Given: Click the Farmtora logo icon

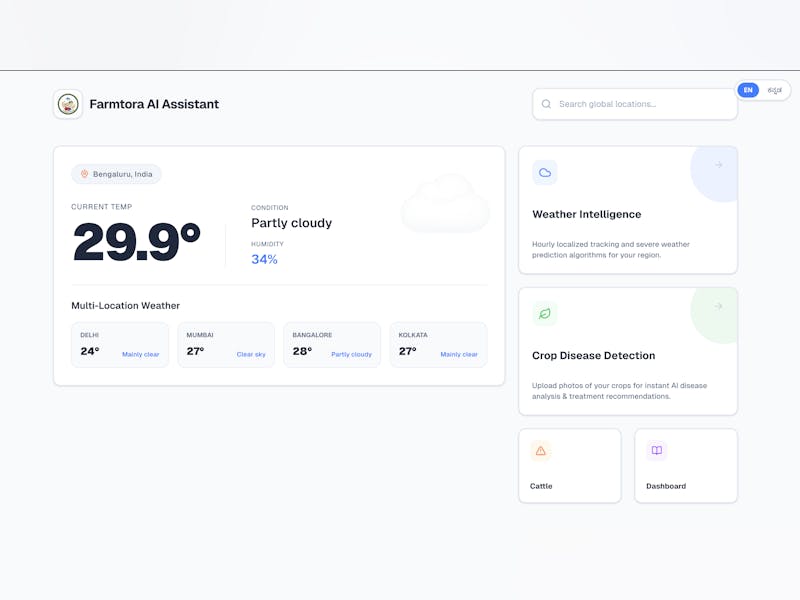Looking at the screenshot, I should coord(68,105).
